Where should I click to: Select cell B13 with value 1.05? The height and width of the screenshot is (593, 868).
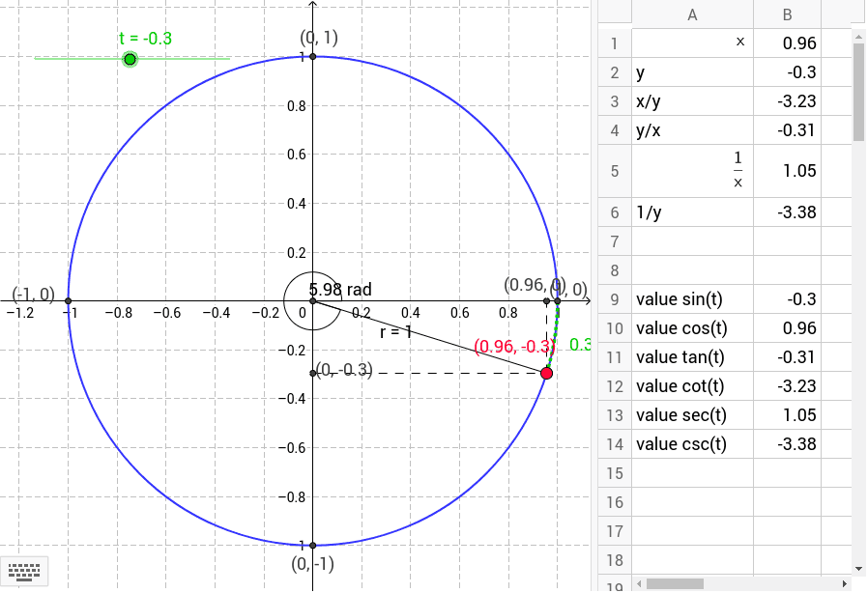click(x=787, y=415)
